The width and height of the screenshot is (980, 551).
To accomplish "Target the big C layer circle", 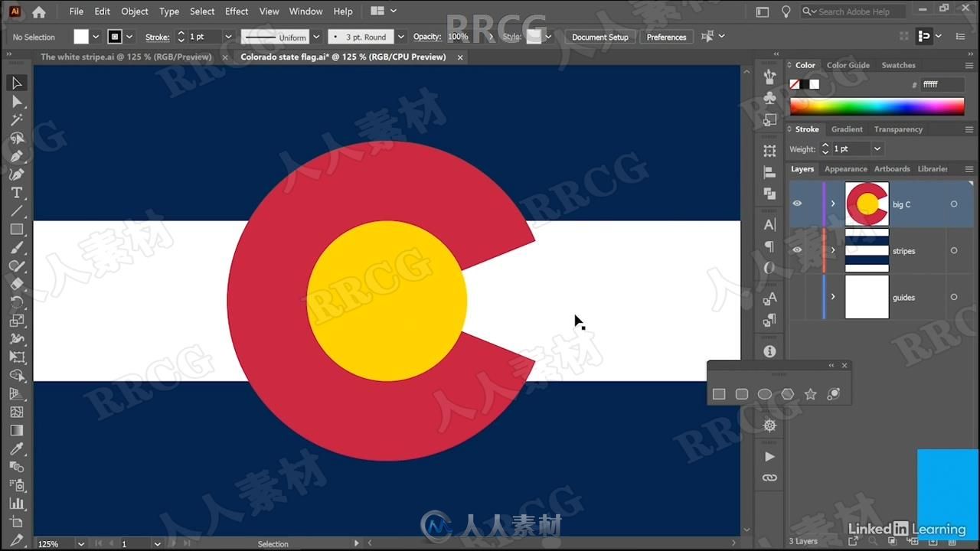I will coord(954,204).
